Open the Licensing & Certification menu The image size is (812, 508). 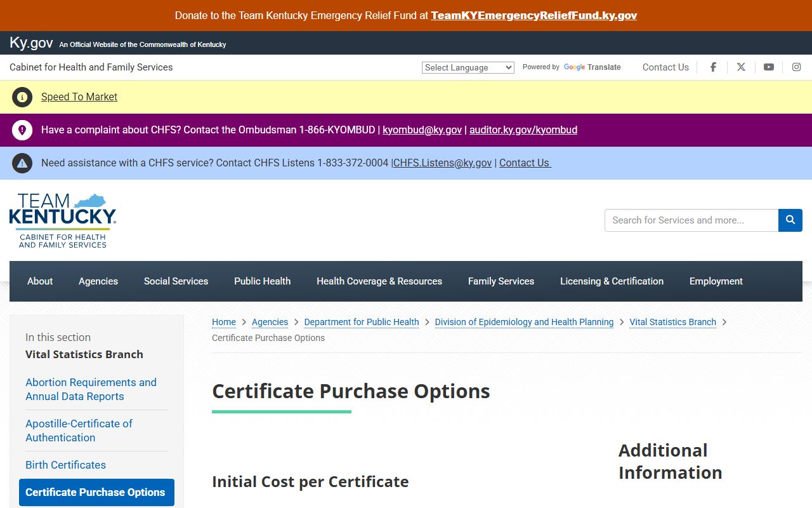pos(612,281)
